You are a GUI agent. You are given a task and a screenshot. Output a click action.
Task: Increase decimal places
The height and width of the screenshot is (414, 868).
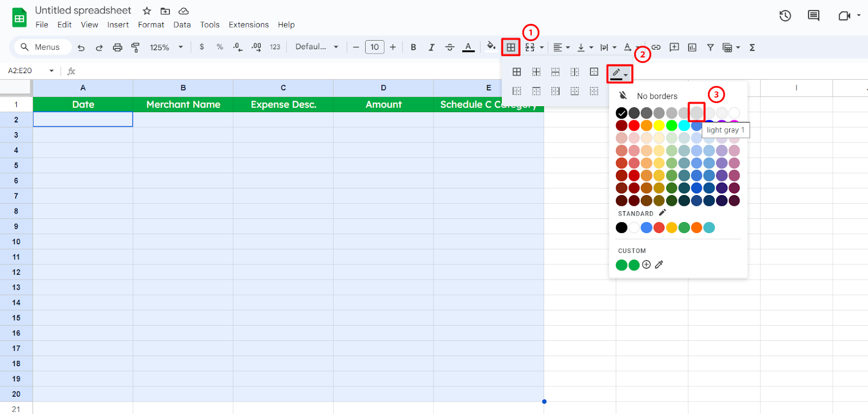[257, 47]
